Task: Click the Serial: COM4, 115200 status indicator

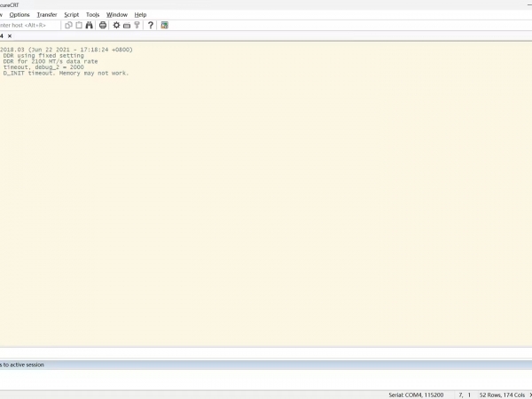Action: click(x=417, y=395)
